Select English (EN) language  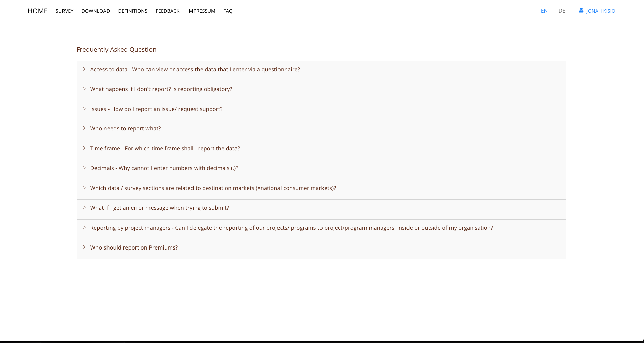point(544,11)
